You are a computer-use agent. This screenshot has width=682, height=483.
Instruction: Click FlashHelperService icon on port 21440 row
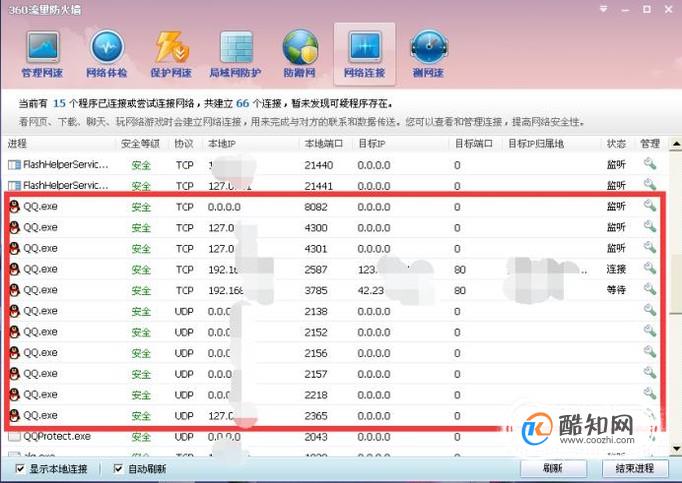coord(14,165)
